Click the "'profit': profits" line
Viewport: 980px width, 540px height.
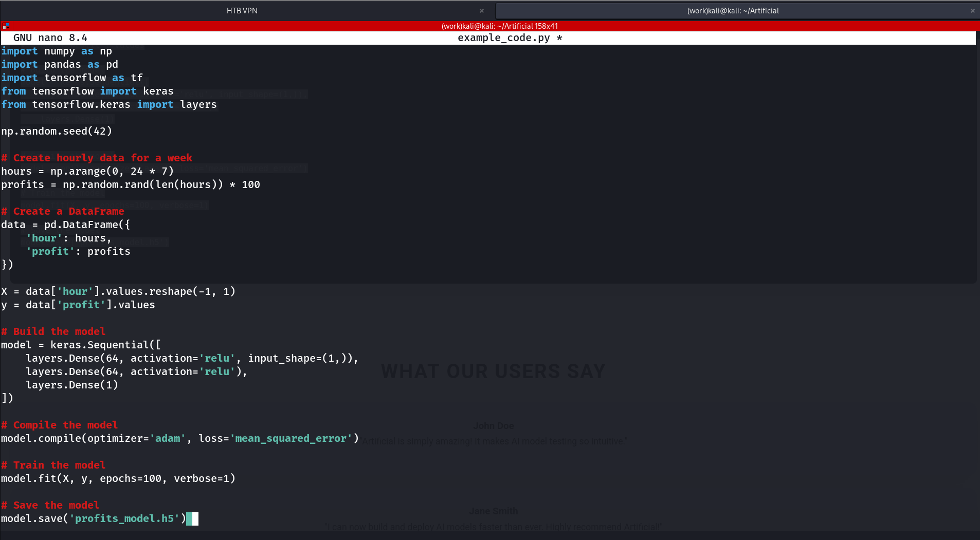(x=78, y=251)
